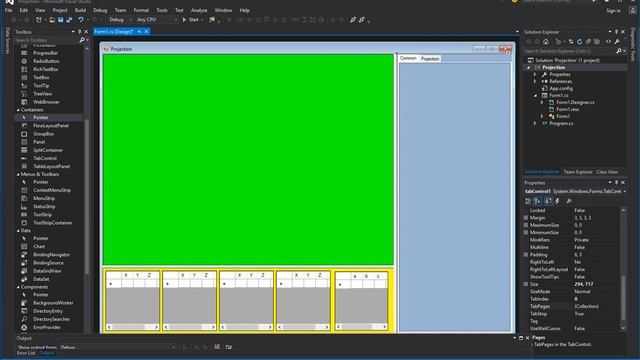Open the Build menu
The width and height of the screenshot is (640, 360).
[80, 10]
